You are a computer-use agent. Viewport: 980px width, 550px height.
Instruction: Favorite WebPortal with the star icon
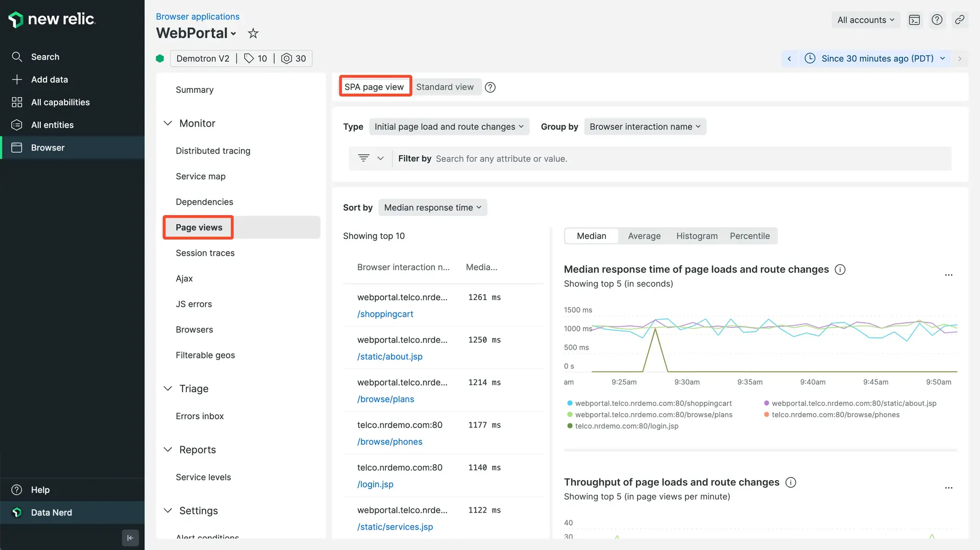click(x=253, y=34)
